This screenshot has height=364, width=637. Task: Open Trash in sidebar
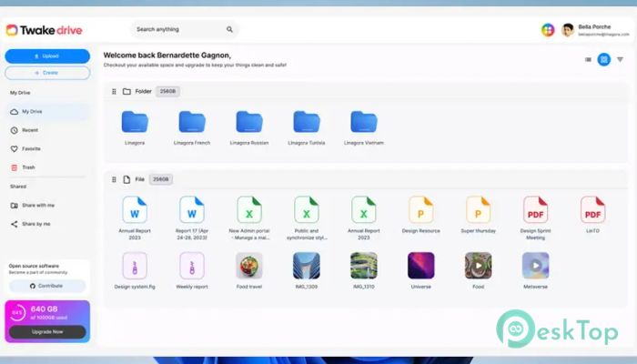(x=23, y=167)
